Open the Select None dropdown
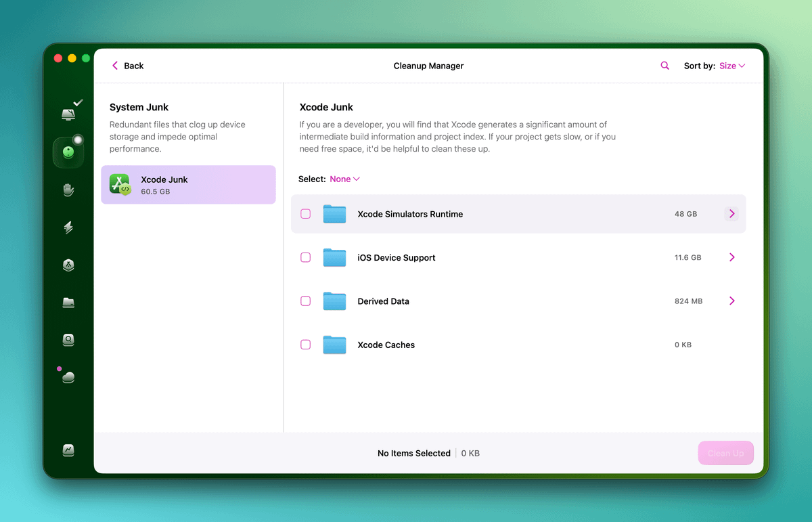Screen dimensions: 812x522 pyautogui.click(x=344, y=179)
